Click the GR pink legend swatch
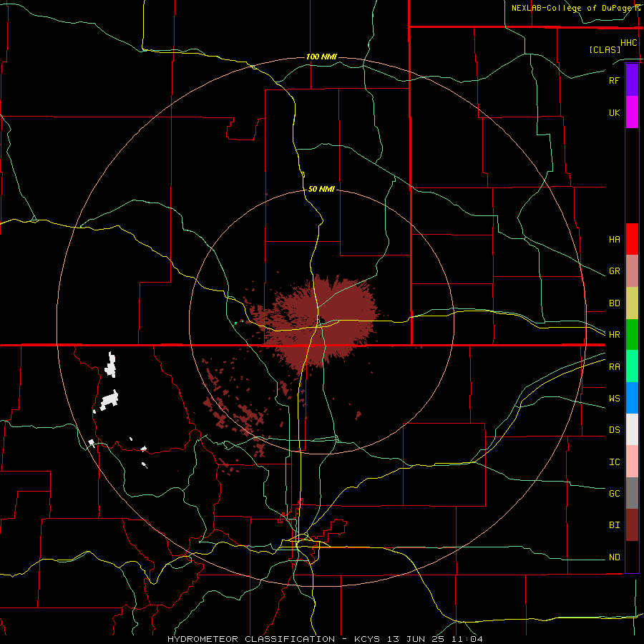This screenshot has height=644, width=644. point(632,271)
